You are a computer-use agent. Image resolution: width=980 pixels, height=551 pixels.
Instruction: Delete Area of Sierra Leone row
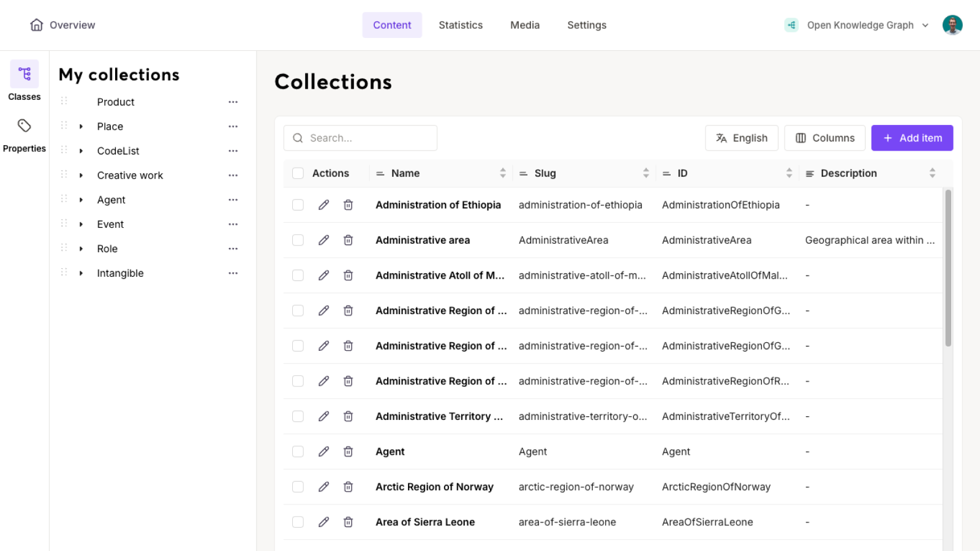pyautogui.click(x=348, y=522)
